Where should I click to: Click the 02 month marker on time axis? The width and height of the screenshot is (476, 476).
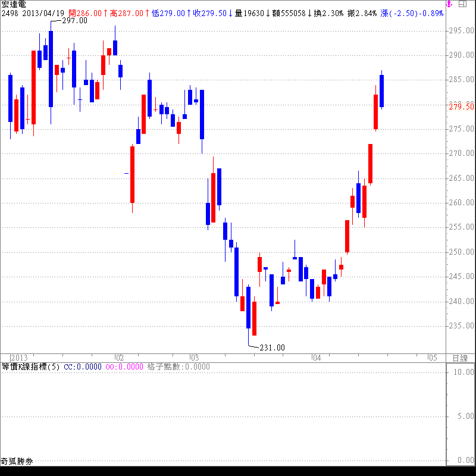pos(120,358)
